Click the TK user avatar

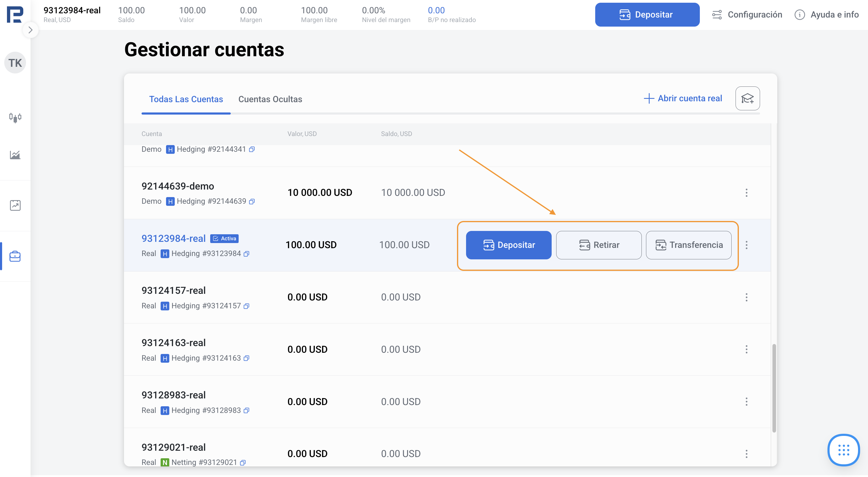[x=15, y=63]
